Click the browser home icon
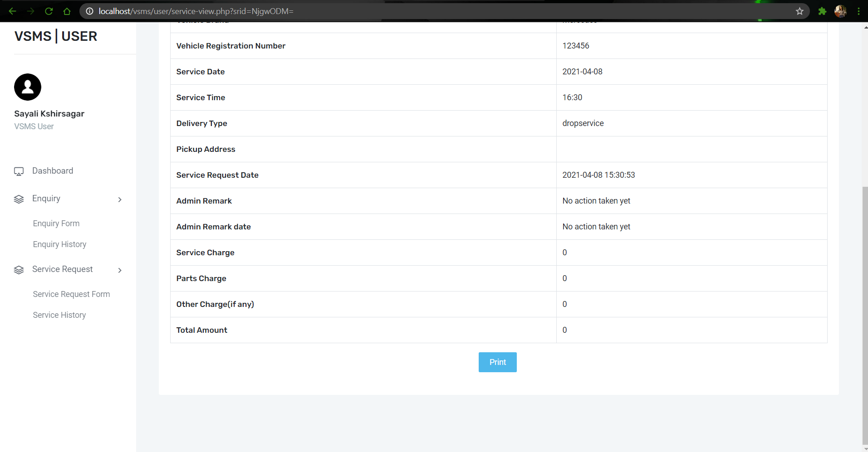Screen dimensions: 868x452 tap(67, 11)
